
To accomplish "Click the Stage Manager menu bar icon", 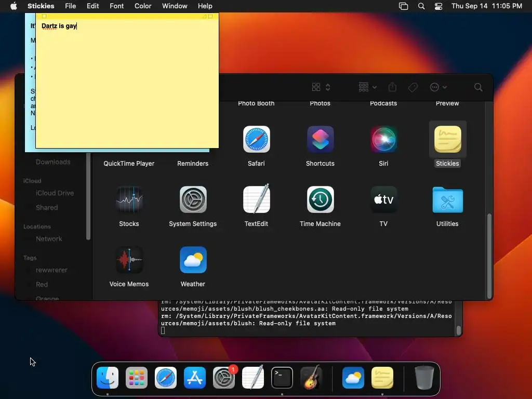I will [403, 6].
